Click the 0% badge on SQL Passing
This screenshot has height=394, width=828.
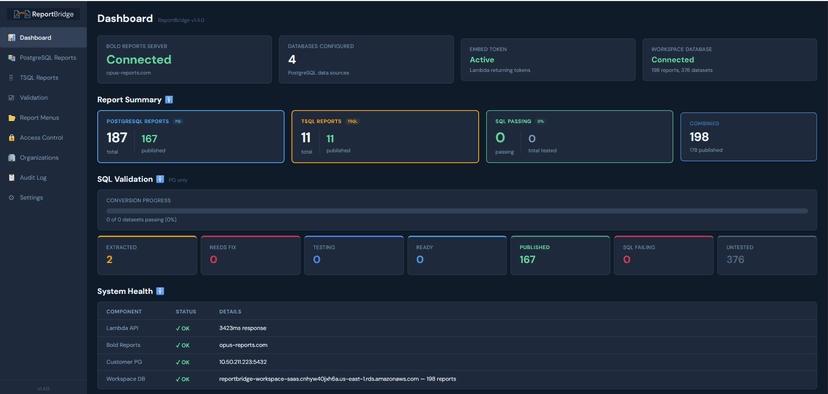tap(540, 121)
